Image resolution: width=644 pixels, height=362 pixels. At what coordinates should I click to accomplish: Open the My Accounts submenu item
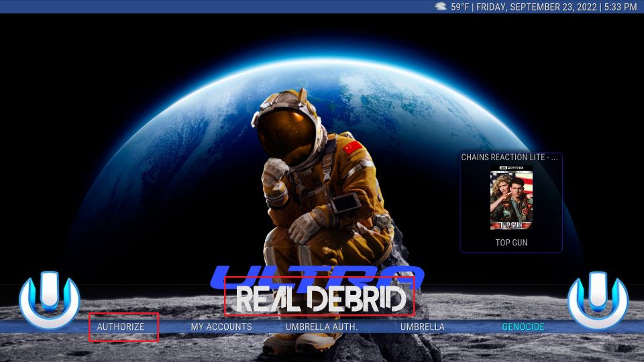[x=221, y=326]
